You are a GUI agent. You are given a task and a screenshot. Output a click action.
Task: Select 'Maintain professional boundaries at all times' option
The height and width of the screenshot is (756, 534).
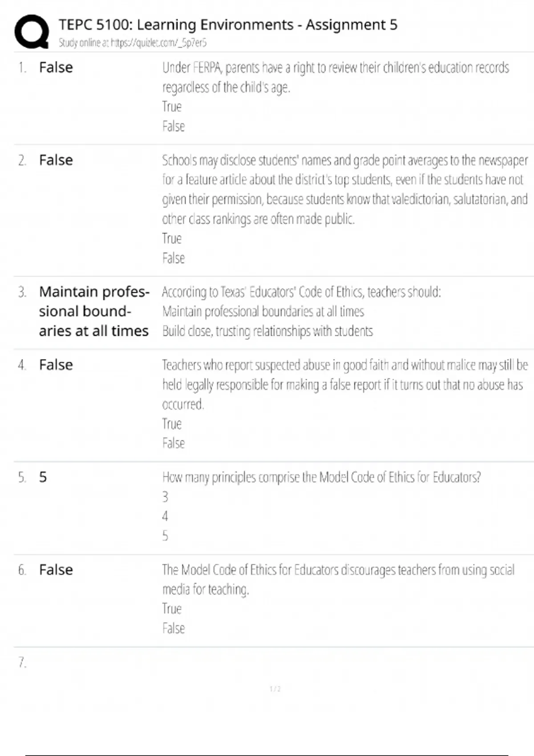click(x=263, y=311)
